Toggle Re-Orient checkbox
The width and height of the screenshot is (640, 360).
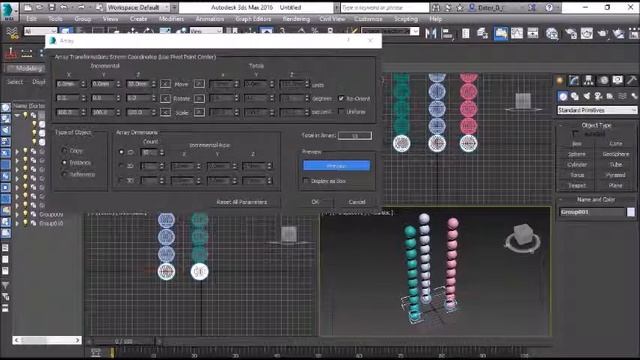tap(341, 98)
